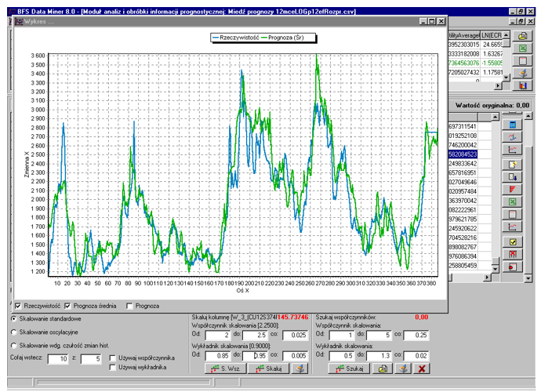Click down arrow of far-right icon panel scrollbar
The width and height of the screenshot is (541, 392).
click(528, 278)
